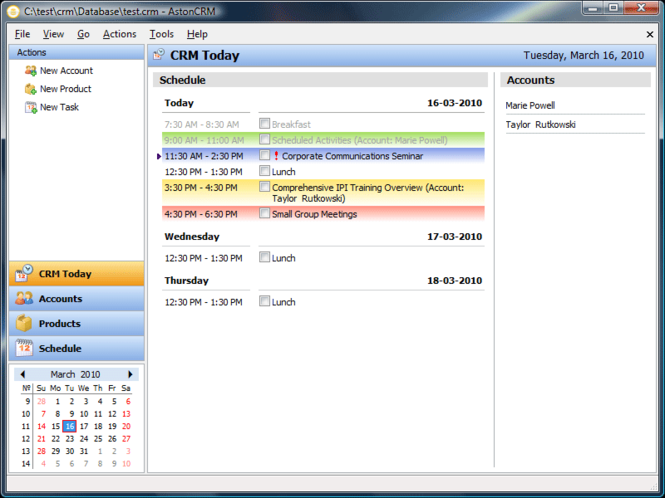Click the 17-03-2010 date heading
The height and width of the screenshot is (498, 665).
[x=455, y=237]
